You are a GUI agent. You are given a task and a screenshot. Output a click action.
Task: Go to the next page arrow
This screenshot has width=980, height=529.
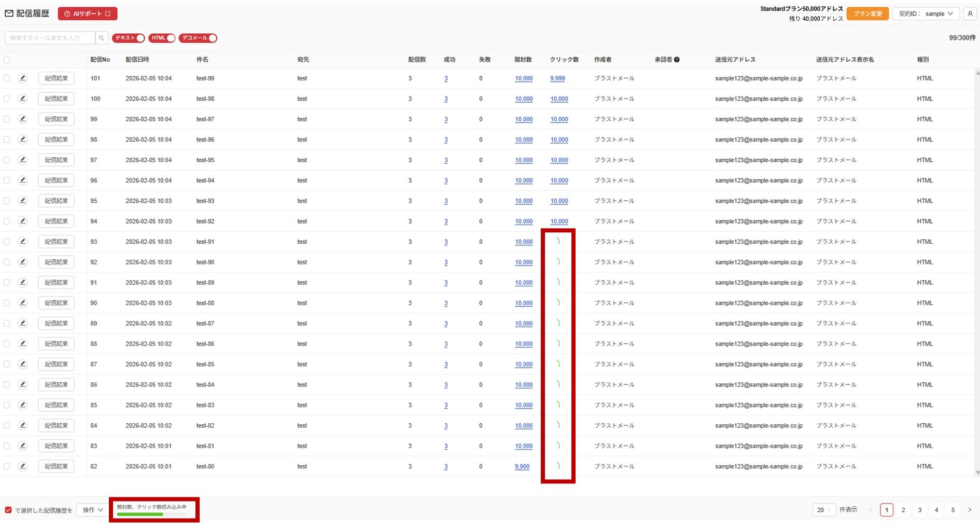(x=969, y=510)
